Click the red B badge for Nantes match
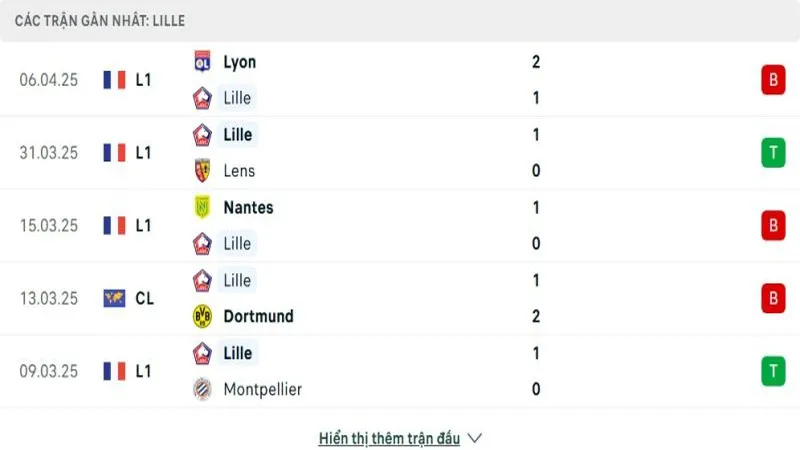This screenshot has height=450, width=800. (773, 226)
